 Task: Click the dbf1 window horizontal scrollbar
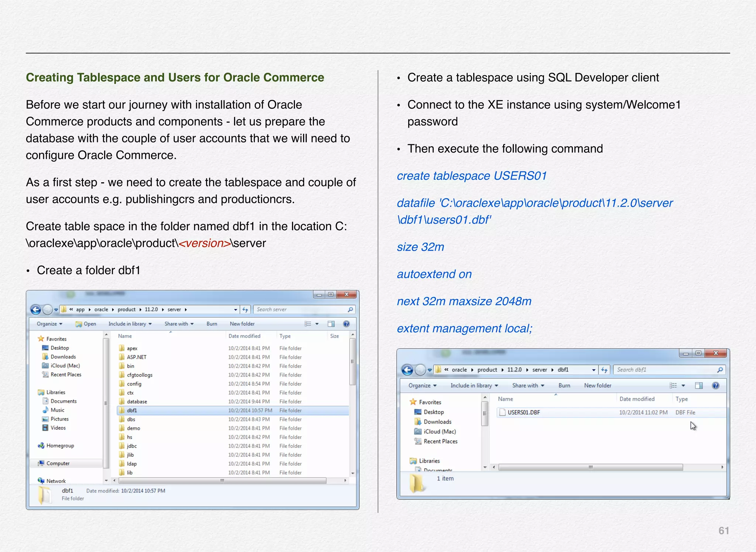591,467
